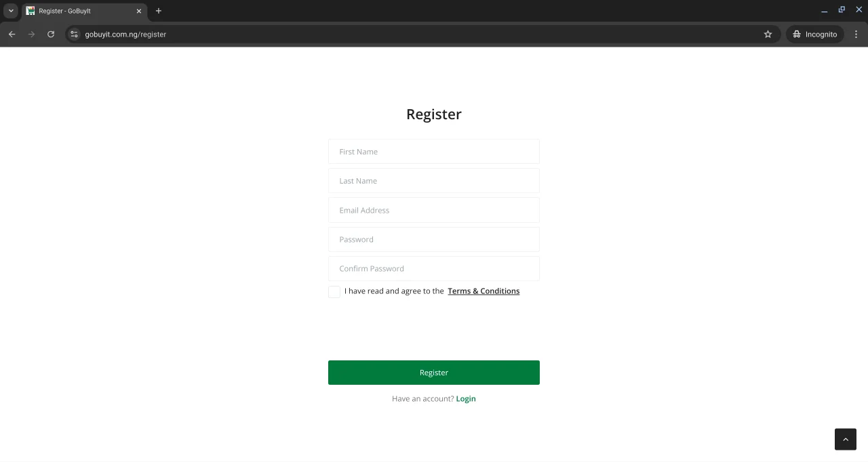Screen dimensions: 868x462
Task: Click the Confirm Password field
Action: pyautogui.click(x=434, y=268)
